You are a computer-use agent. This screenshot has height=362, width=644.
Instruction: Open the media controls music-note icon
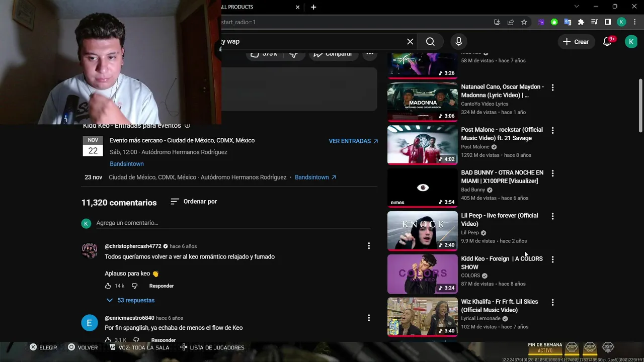(x=594, y=22)
